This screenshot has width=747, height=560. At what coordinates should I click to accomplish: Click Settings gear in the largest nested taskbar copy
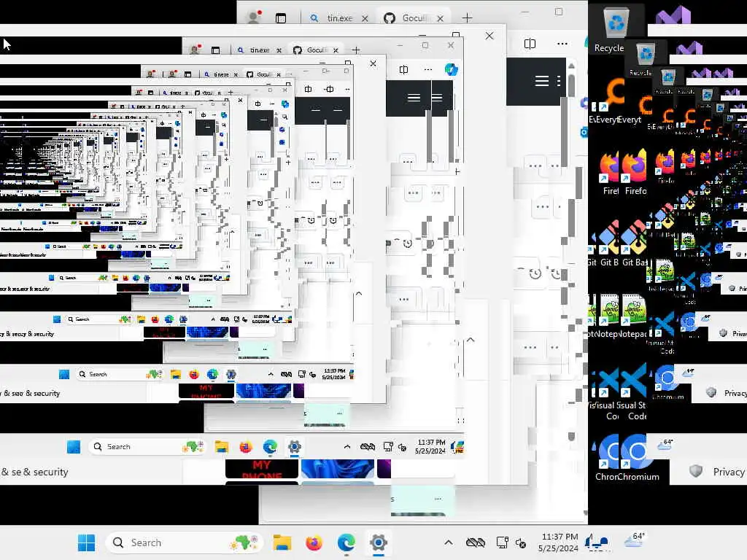295,447
